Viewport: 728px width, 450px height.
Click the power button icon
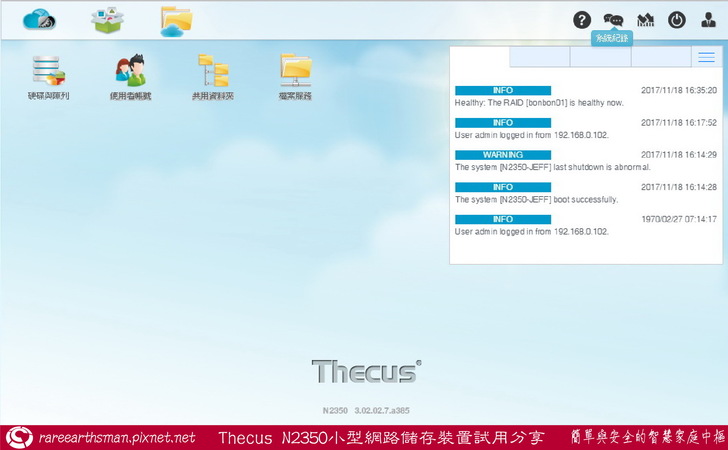click(677, 20)
